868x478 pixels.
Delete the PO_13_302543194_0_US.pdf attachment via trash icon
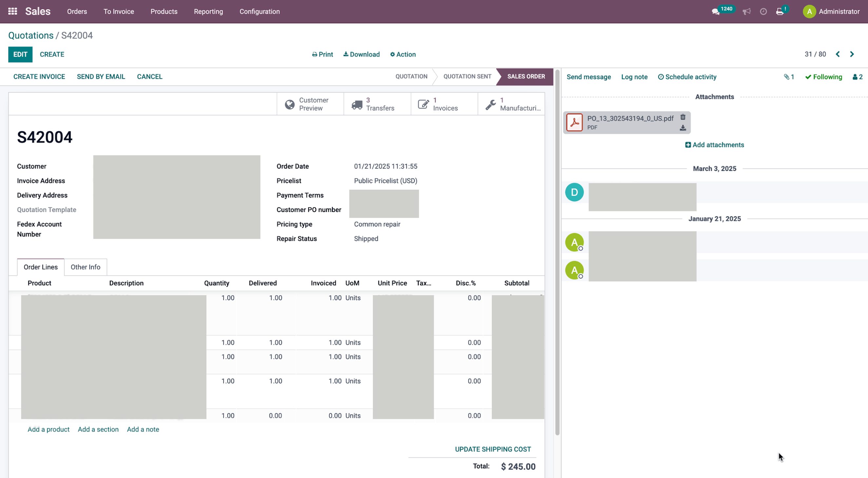point(683,117)
